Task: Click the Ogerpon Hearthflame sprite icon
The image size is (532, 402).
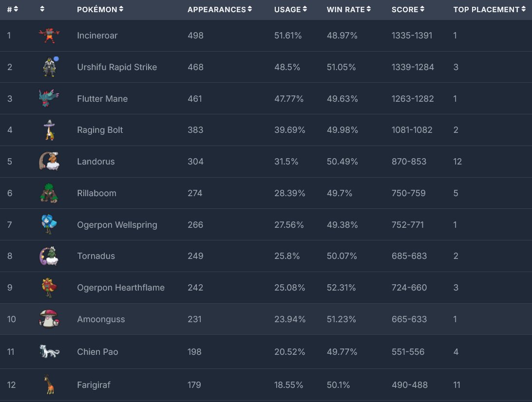Action: (49, 288)
